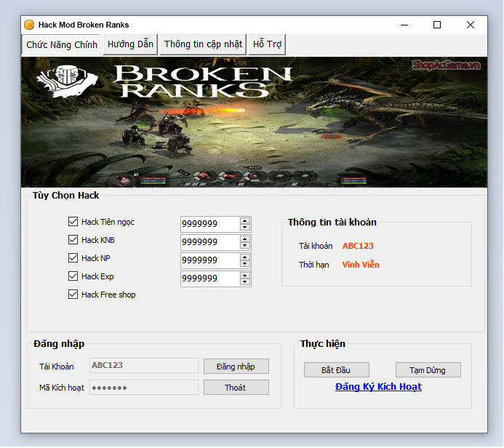Maximize the Hack Mod Broken Ranks window
This screenshot has height=448, width=504.
click(437, 25)
